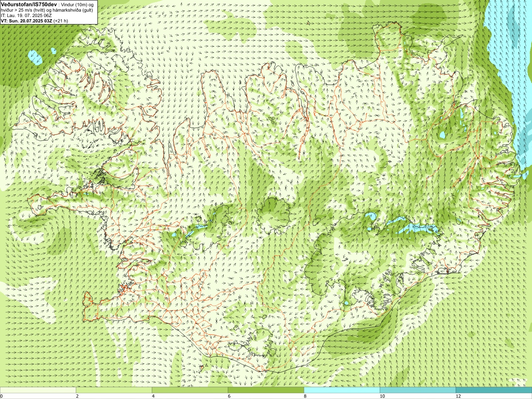Click the legend tick label '0'

tap(2, 397)
